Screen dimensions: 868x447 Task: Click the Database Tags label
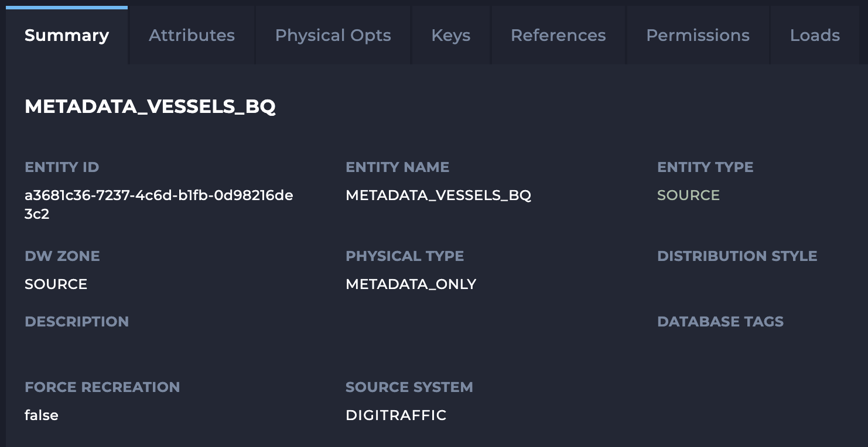[720, 322]
